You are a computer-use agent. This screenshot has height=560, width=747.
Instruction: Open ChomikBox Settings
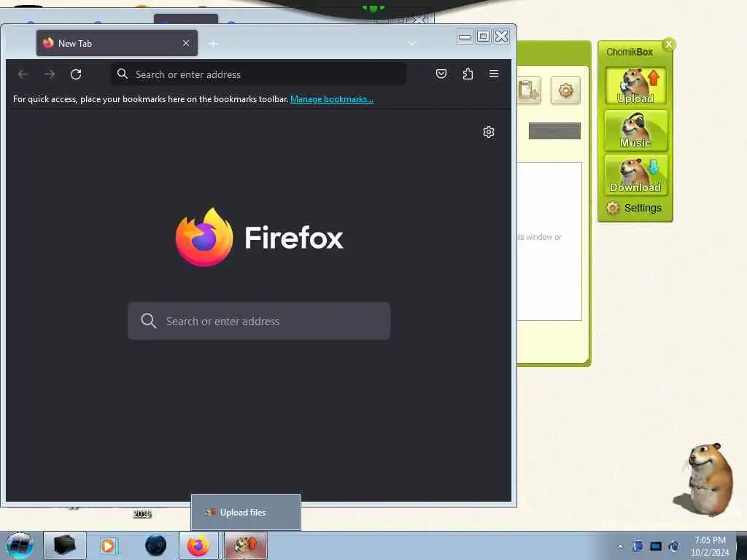634,208
